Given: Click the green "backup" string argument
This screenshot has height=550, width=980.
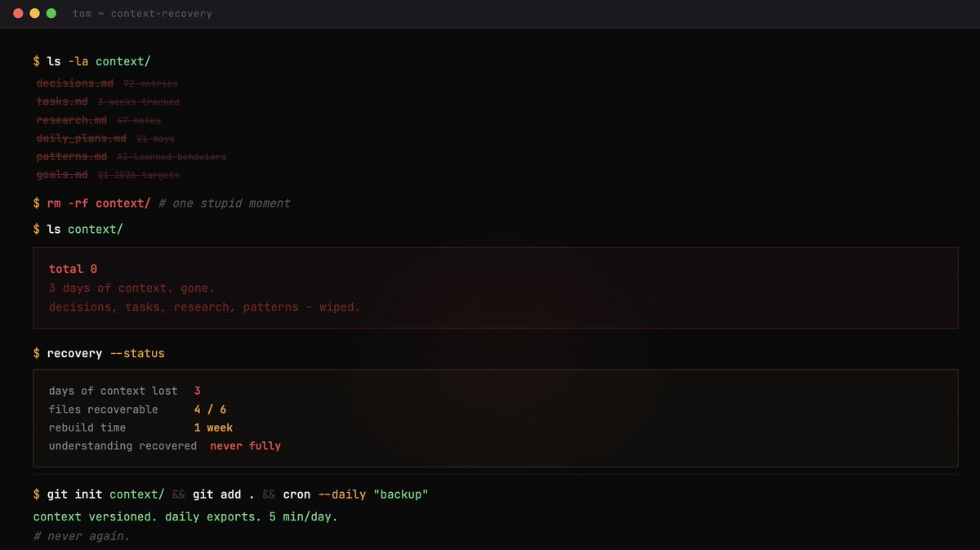Looking at the screenshot, I should (x=400, y=494).
